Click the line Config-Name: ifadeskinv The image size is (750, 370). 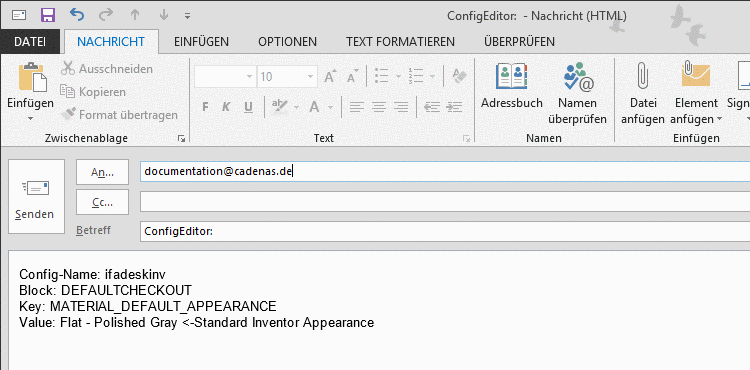click(92, 274)
